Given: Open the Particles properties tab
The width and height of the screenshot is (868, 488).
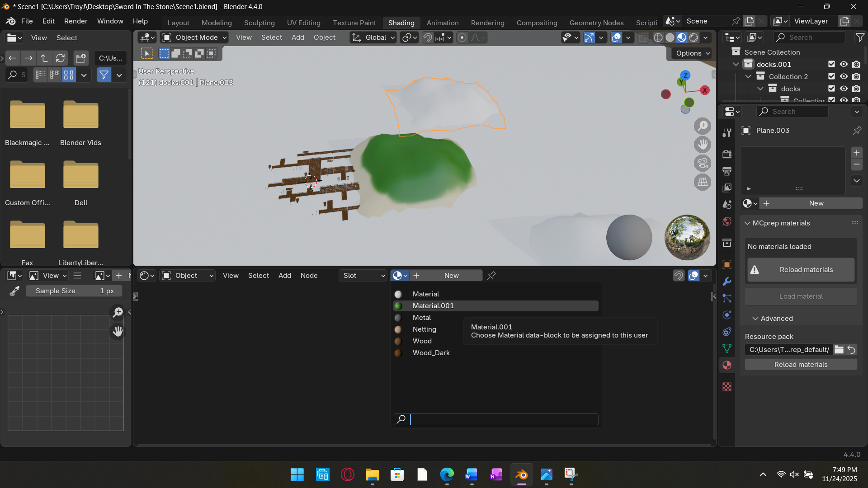Looking at the screenshot, I should (x=727, y=298).
